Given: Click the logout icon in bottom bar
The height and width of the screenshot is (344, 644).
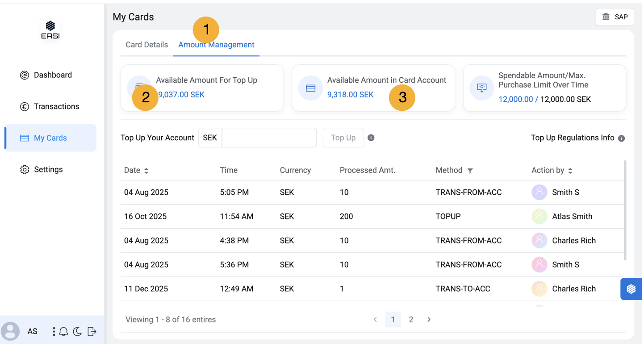Looking at the screenshot, I should pyautogui.click(x=92, y=331).
